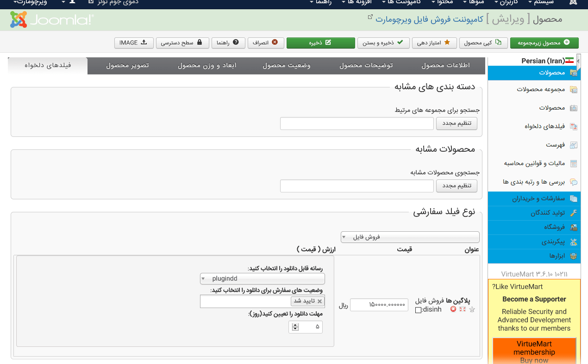Screen dimensions: 588x364
Task: Open the product categories folder icon in sidebar
Action: tap(574, 90)
